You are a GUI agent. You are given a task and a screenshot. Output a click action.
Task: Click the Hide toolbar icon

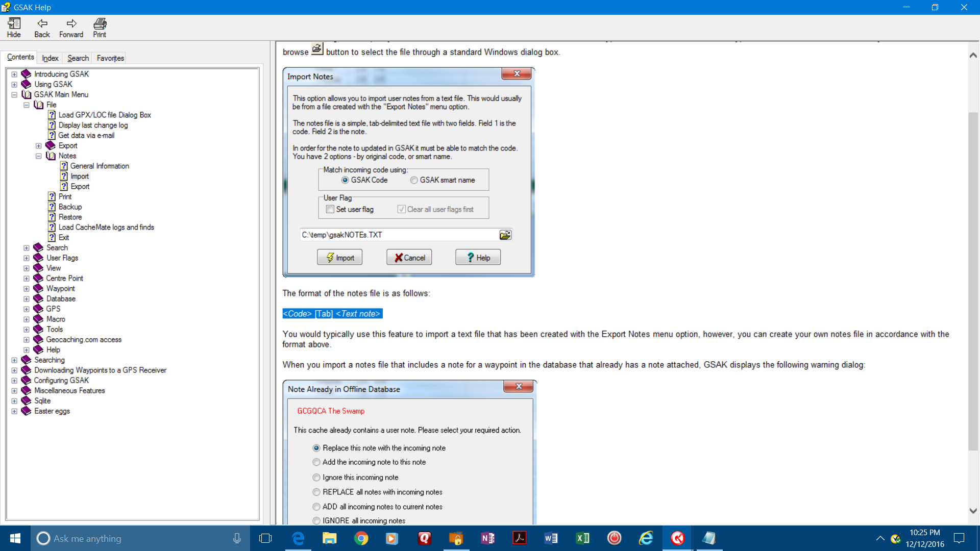14,28
